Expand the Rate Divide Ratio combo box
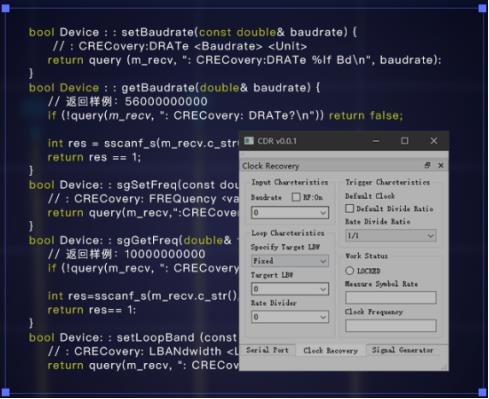 (391, 236)
